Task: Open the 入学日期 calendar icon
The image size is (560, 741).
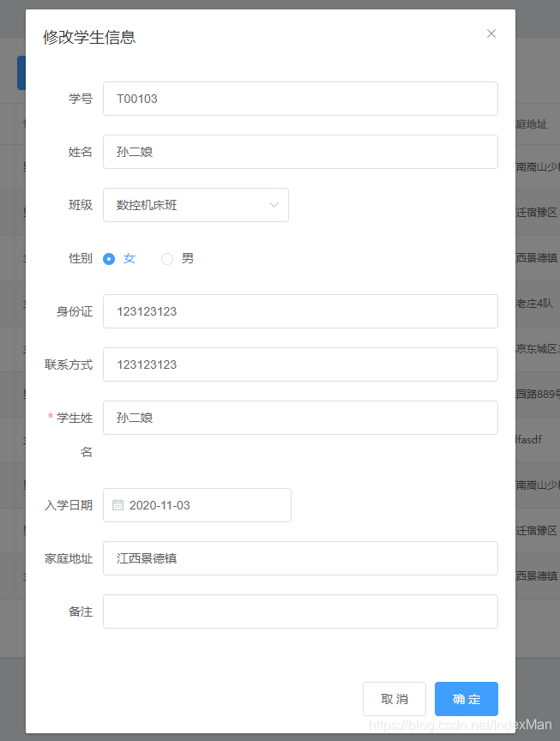Action: tap(117, 505)
